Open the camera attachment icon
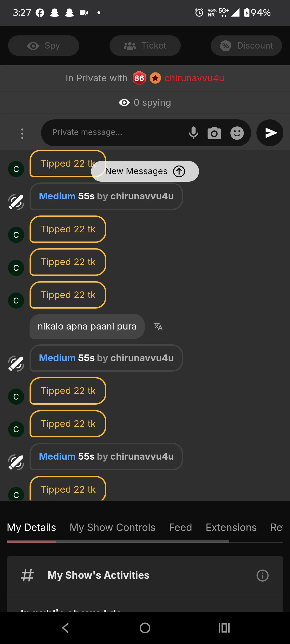The width and height of the screenshot is (290, 644). [x=214, y=133]
